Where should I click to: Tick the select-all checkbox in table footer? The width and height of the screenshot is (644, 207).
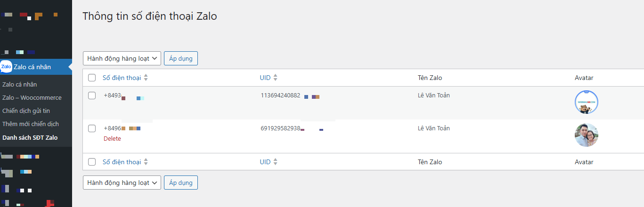coord(92,162)
